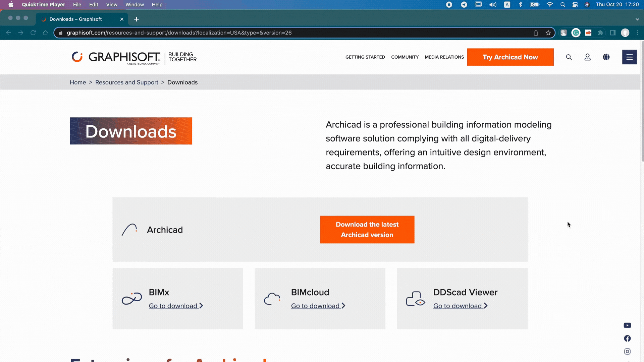The image size is (644, 362).
Task: Click the BIMcloud cloud icon
Action: pos(272,299)
